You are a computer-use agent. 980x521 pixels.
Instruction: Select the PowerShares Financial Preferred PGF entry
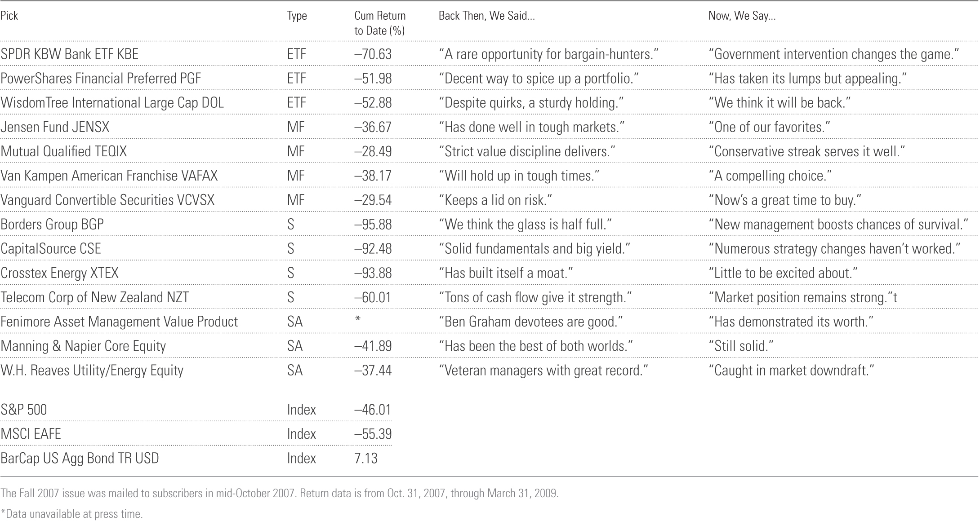(x=101, y=78)
